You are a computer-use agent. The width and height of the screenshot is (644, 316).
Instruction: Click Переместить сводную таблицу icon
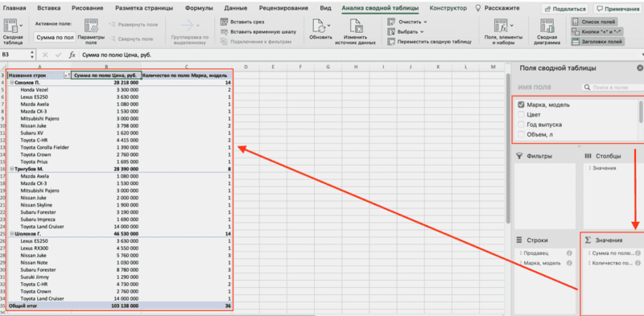coord(390,42)
